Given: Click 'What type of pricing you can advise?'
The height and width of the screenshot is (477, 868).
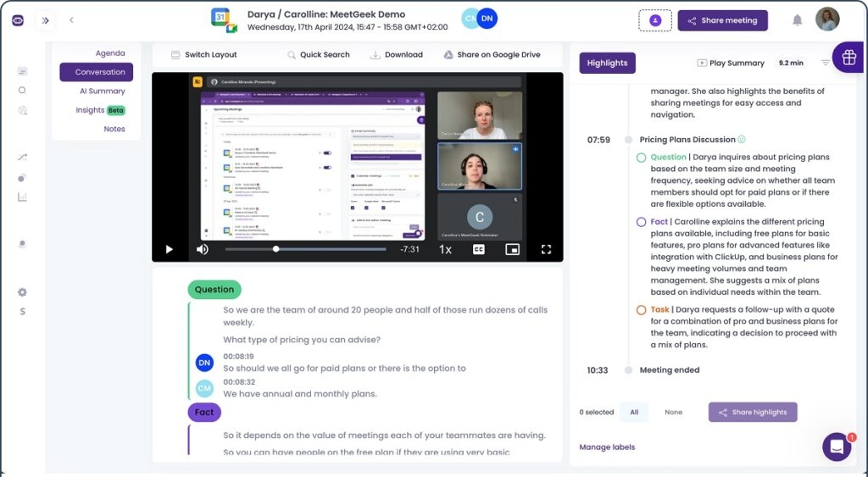Looking at the screenshot, I should [302, 340].
